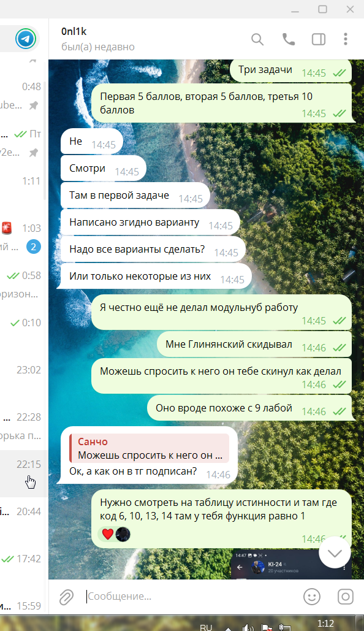Open 0nl1k profile from chat header
364x631 pixels.
tap(97, 39)
